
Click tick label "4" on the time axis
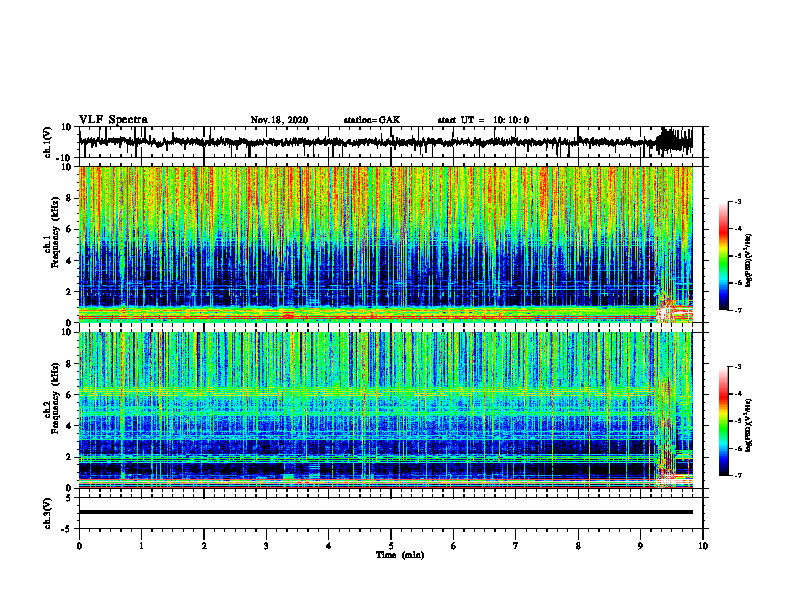[x=329, y=546]
